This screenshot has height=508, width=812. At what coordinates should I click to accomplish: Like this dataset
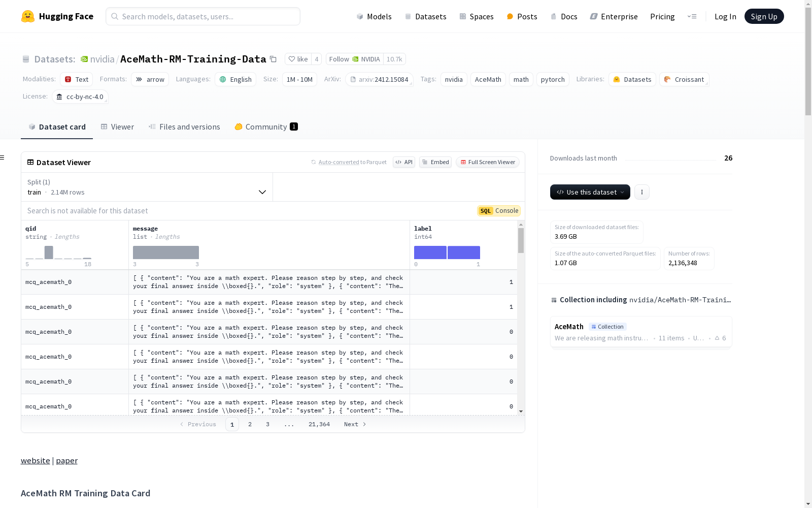(x=298, y=59)
